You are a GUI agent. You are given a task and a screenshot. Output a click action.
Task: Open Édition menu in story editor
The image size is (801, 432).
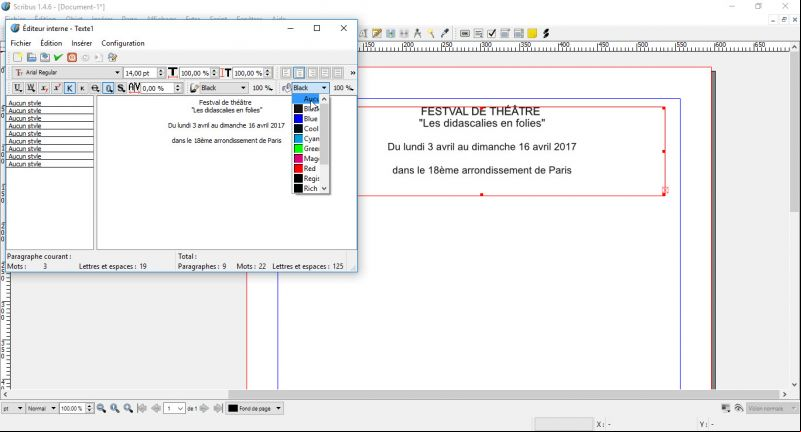tap(51, 43)
